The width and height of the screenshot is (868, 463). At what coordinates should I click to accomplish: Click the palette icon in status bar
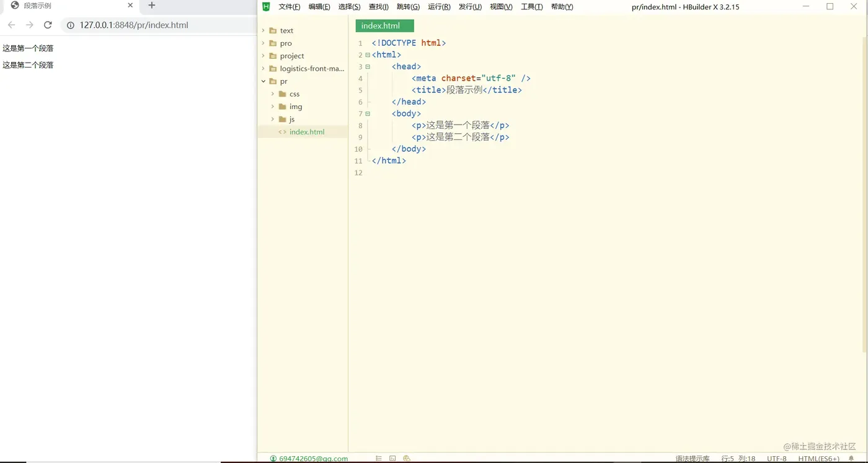[x=407, y=459]
